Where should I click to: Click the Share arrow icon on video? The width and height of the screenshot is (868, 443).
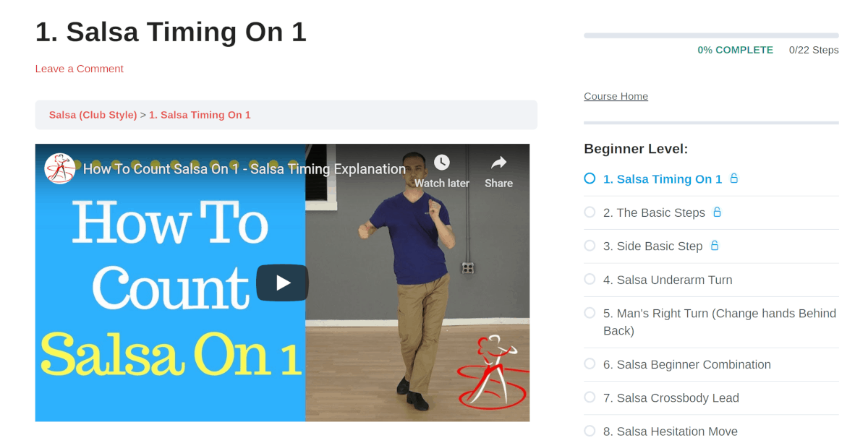point(498,162)
